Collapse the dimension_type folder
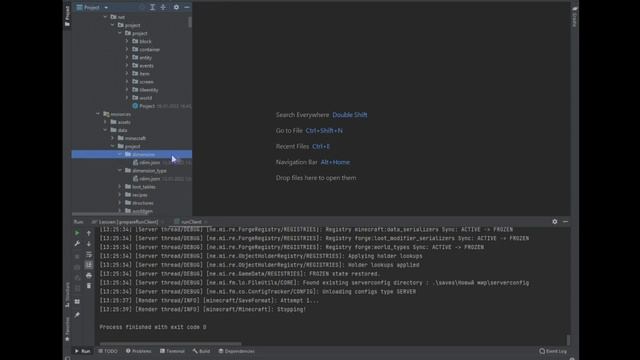The width and height of the screenshot is (640, 360). pos(120,171)
